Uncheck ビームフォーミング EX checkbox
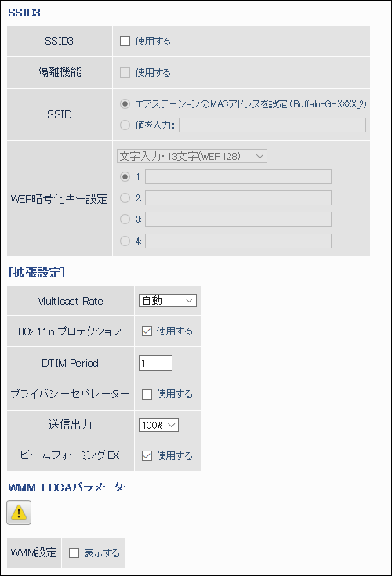This screenshot has width=392, height=576. tap(147, 456)
